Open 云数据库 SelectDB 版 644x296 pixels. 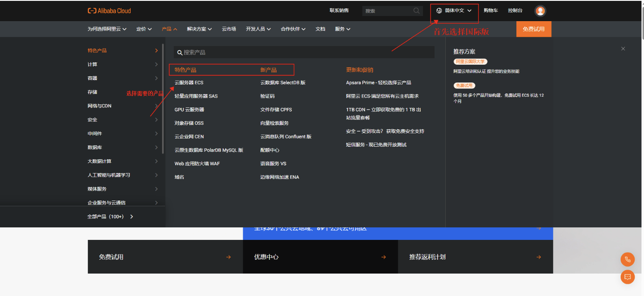coord(283,82)
